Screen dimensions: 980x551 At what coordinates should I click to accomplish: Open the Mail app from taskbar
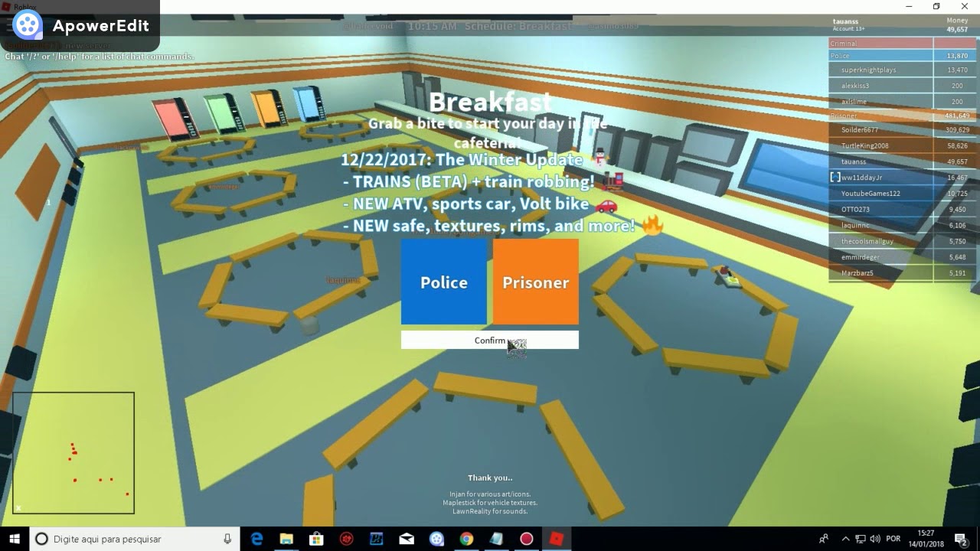(407, 539)
